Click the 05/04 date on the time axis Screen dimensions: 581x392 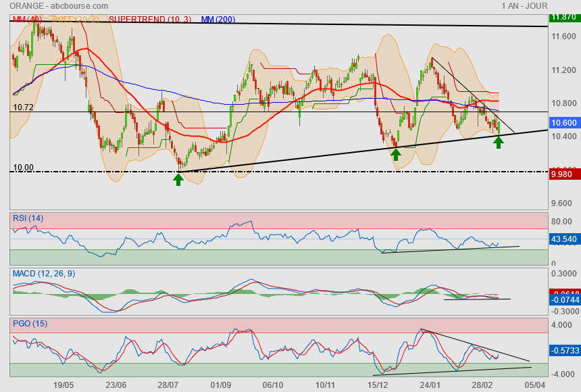[534, 385]
